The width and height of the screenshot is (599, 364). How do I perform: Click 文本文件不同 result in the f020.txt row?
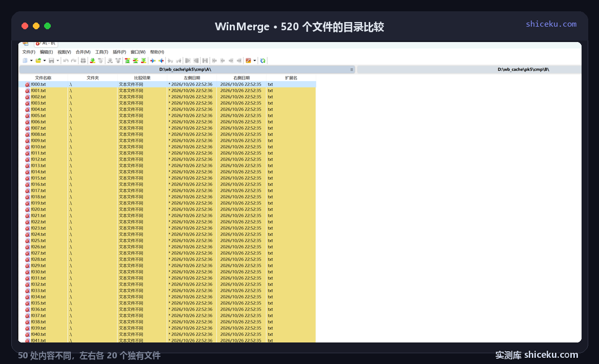[131, 210]
